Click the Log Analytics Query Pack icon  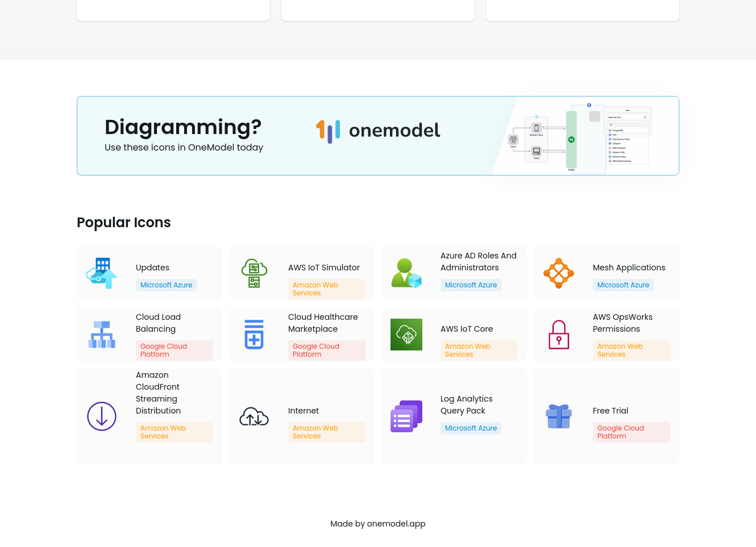pyautogui.click(x=406, y=416)
